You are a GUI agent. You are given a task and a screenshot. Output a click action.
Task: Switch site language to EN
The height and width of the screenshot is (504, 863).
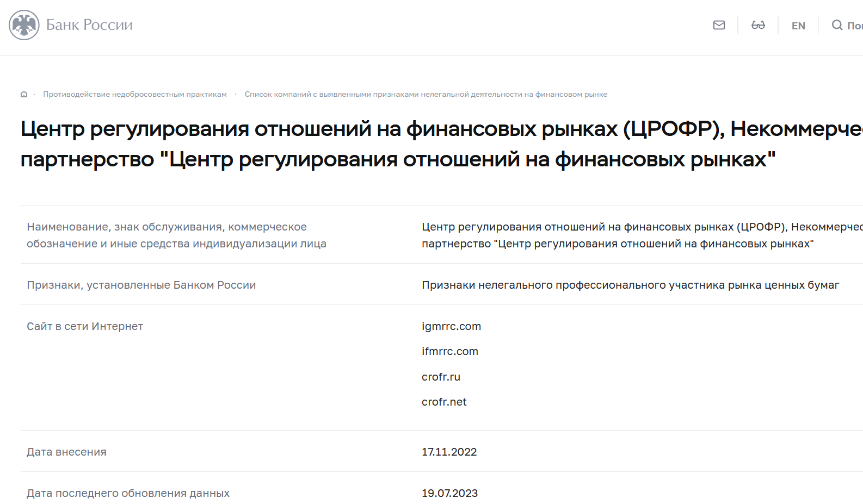tap(798, 26)
